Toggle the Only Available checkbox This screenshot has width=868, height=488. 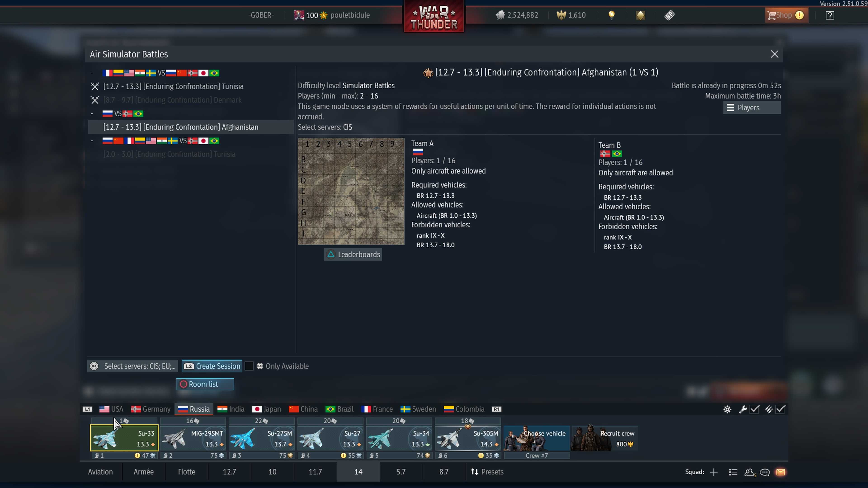point(249,366)
